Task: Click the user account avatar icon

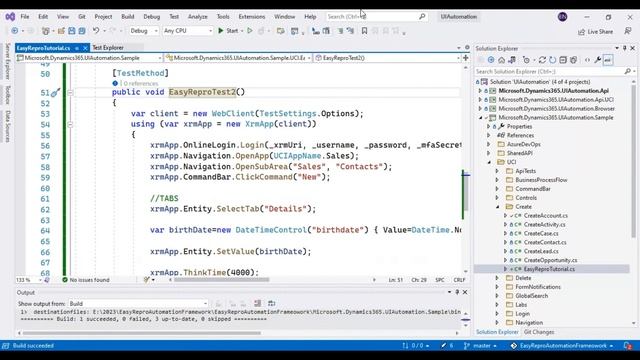Action: tap(562, 17)
